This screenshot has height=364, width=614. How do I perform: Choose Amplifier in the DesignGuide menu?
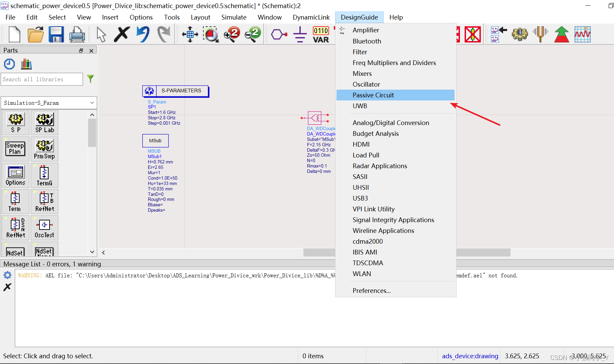click(x=396, y=30)
